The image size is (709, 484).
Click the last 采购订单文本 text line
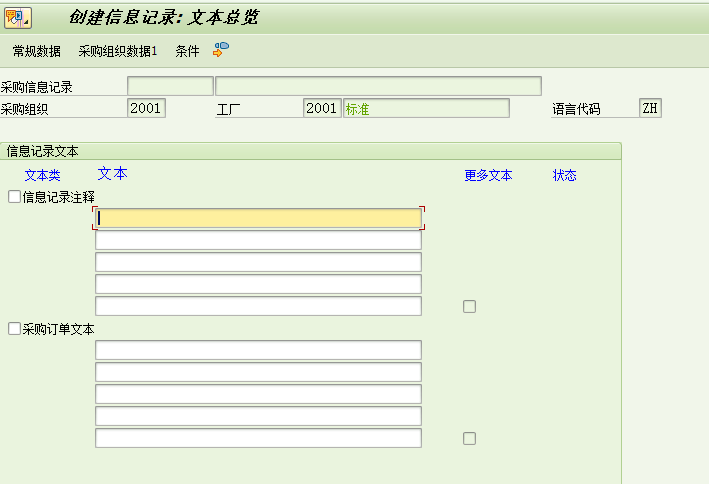pyautogui.click(x=258, y=438)
